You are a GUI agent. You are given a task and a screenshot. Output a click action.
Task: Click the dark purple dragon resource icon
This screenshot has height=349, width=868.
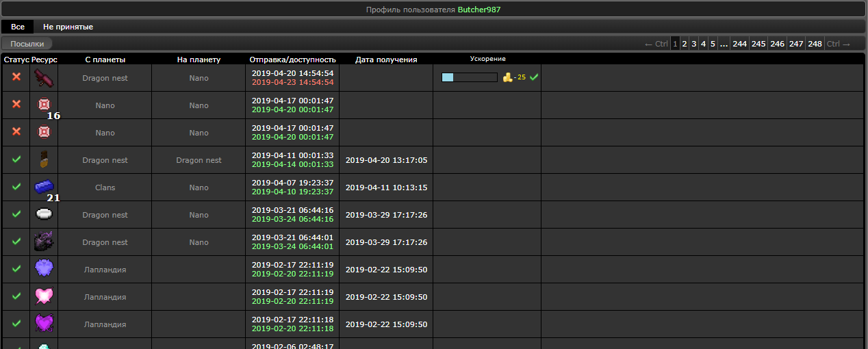tap(44, 242)
